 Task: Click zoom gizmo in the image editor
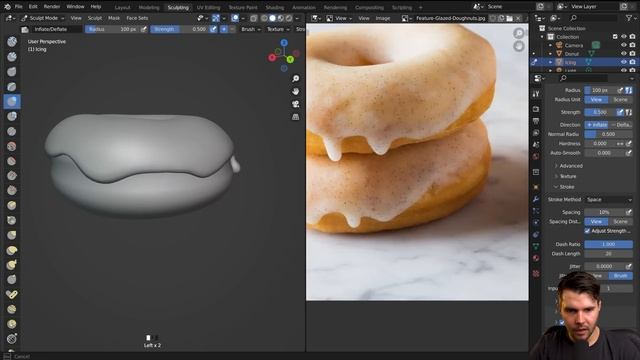[x=519, y=33]
